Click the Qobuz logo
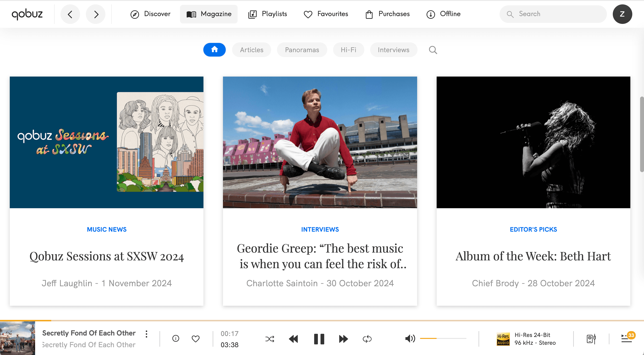 27,14
